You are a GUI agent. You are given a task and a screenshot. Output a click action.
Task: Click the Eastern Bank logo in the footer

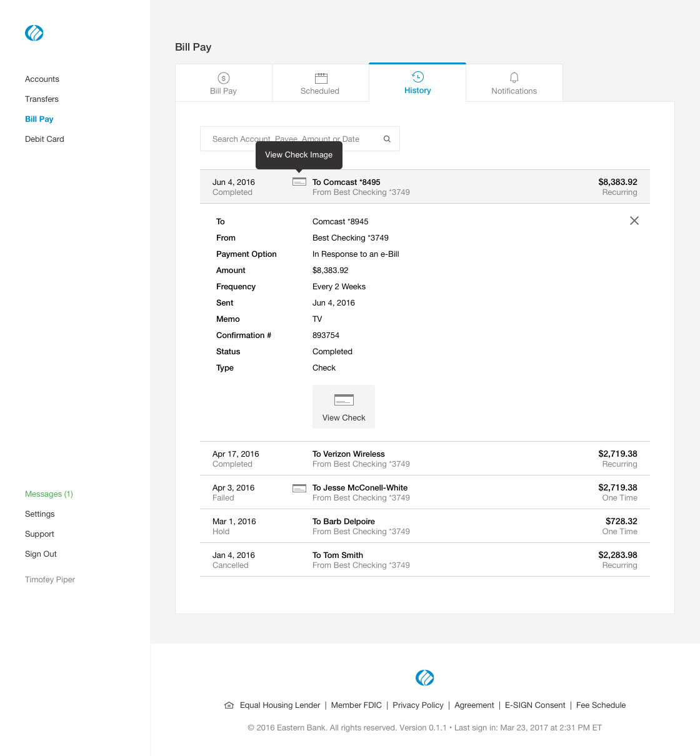pyautogui.click(x=425, y=677)
